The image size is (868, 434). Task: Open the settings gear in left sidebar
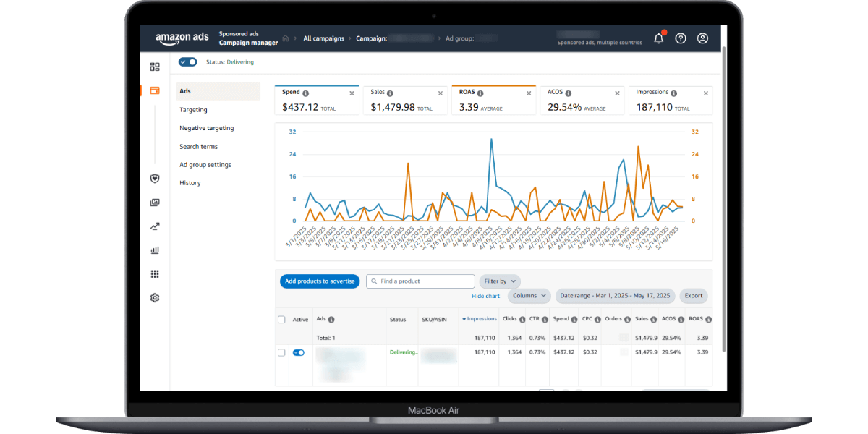point(154,298)
